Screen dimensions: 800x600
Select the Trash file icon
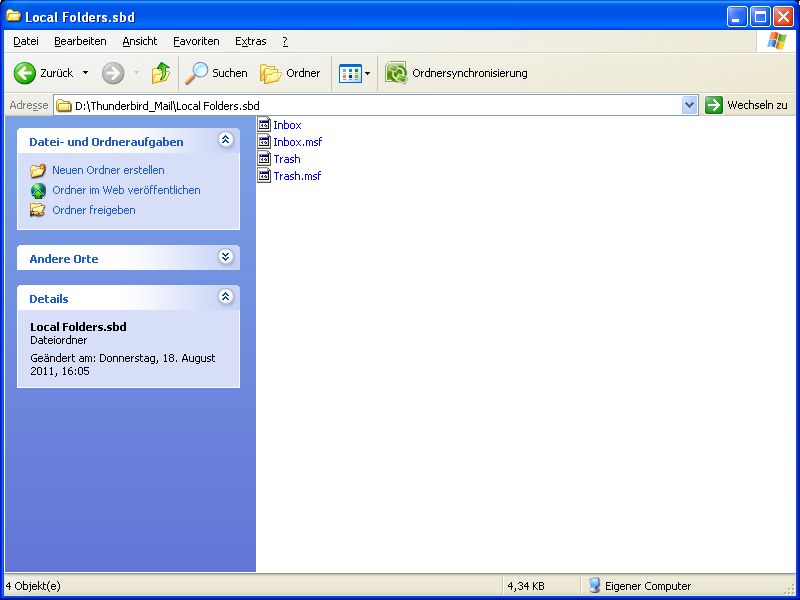coord(264,159)
